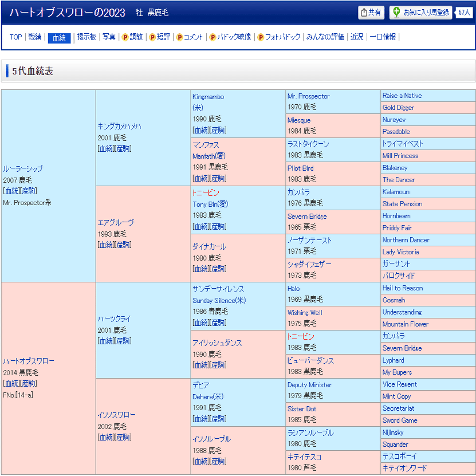Open the Northern Dancer link

coord(406,240)
